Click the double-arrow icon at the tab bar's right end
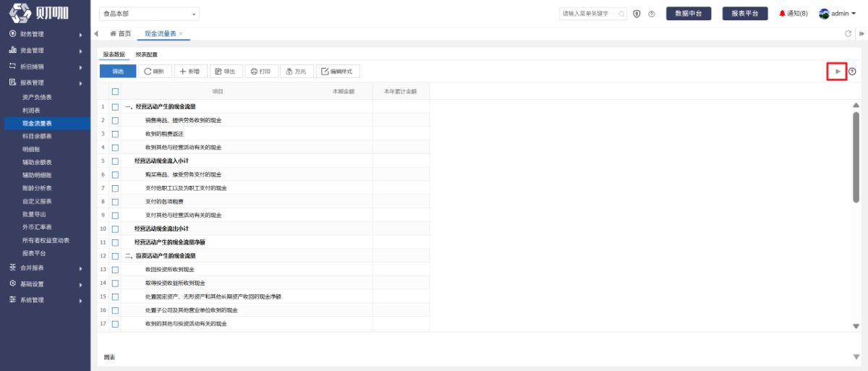The height and width of the screenshot is (371, 868). [861, 34]
